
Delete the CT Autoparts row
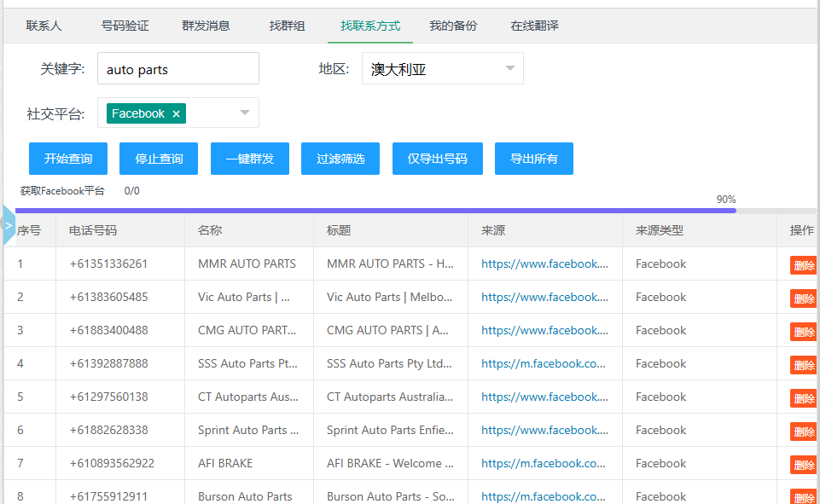(x=803, y=398)
